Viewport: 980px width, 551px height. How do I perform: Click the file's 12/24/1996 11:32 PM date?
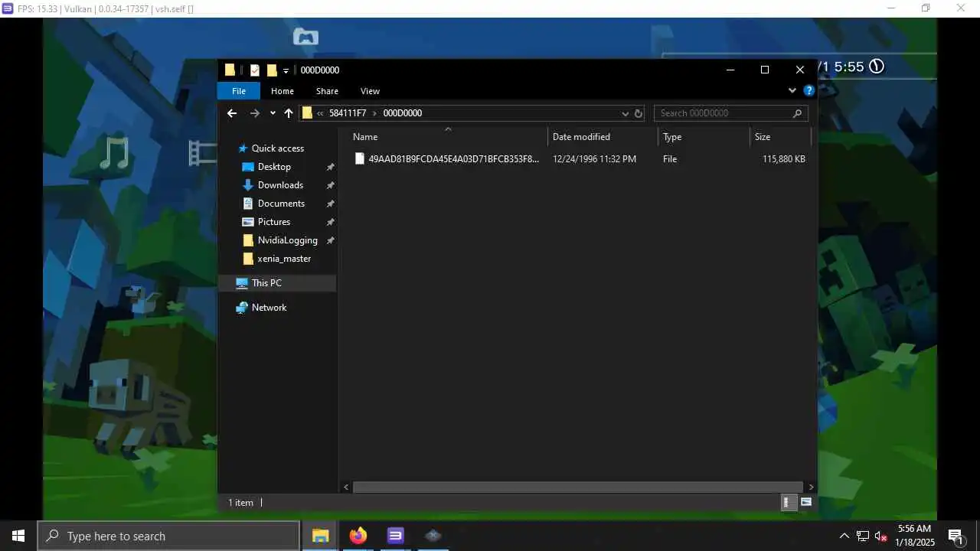tap(594, 159)
